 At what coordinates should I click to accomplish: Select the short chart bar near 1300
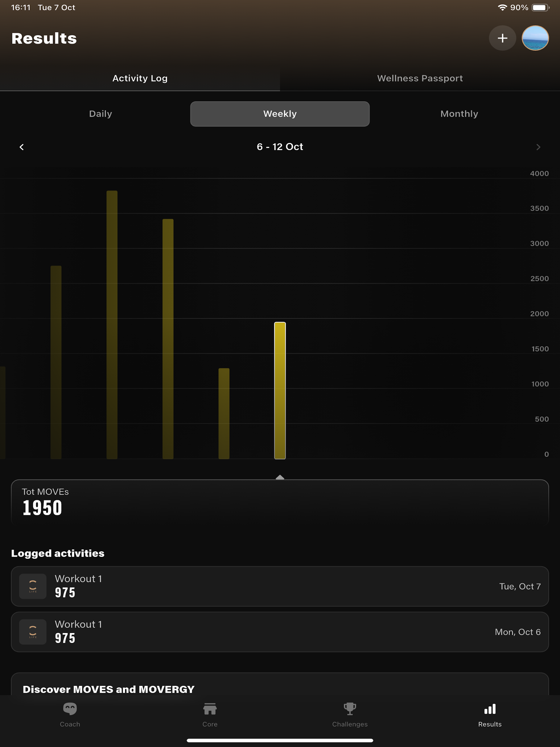[224, 413]
